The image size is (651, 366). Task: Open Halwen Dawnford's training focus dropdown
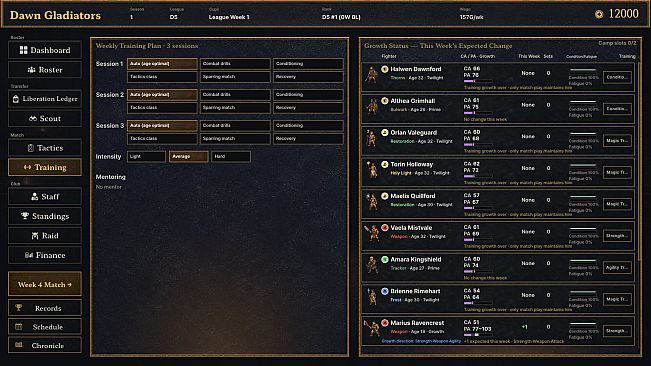617,77
